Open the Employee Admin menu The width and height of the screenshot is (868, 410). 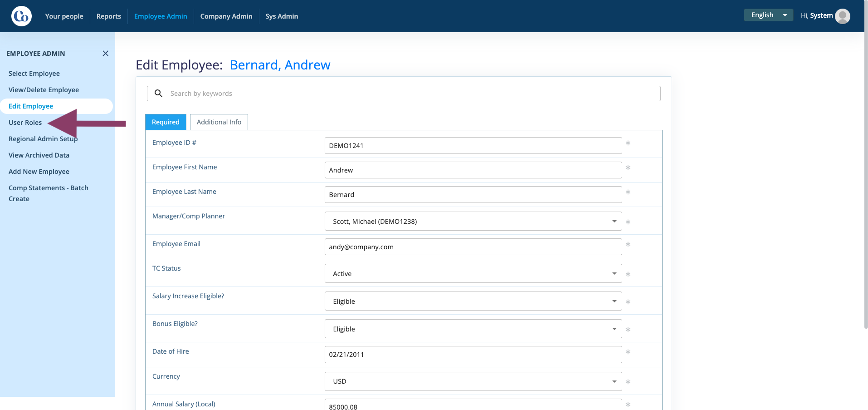[x=161, y=16]
